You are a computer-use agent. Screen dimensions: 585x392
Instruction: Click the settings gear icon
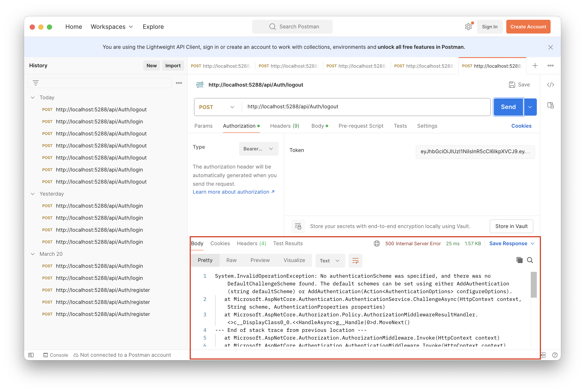[468, 27]
